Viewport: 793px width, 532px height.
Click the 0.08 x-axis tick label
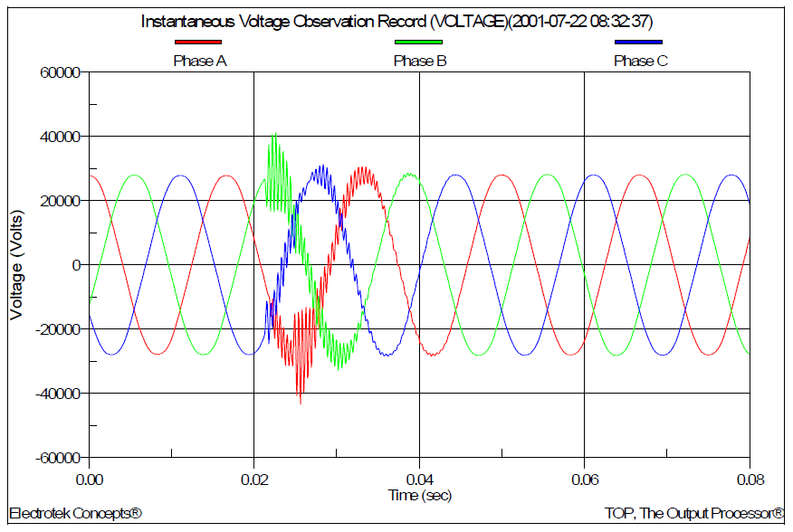click(749, 476)
